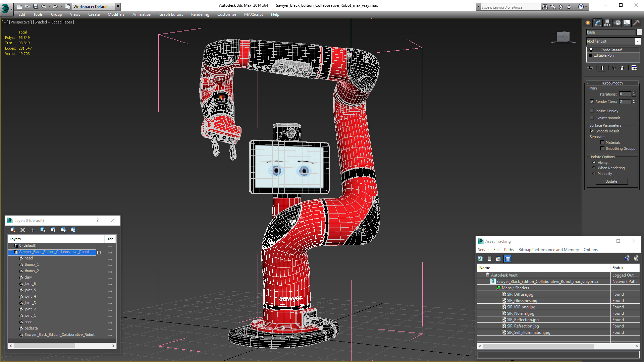Collapse the TurboSmooth rollout header
Image resolution: width=644 pixels, height=362 pixels.
(x=612, y=83)
